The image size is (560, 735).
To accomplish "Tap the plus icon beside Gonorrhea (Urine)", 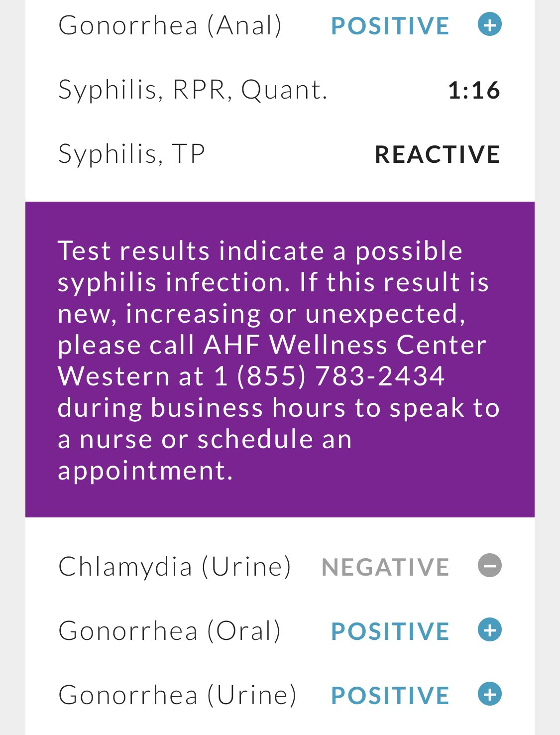I will coord(489,694).
